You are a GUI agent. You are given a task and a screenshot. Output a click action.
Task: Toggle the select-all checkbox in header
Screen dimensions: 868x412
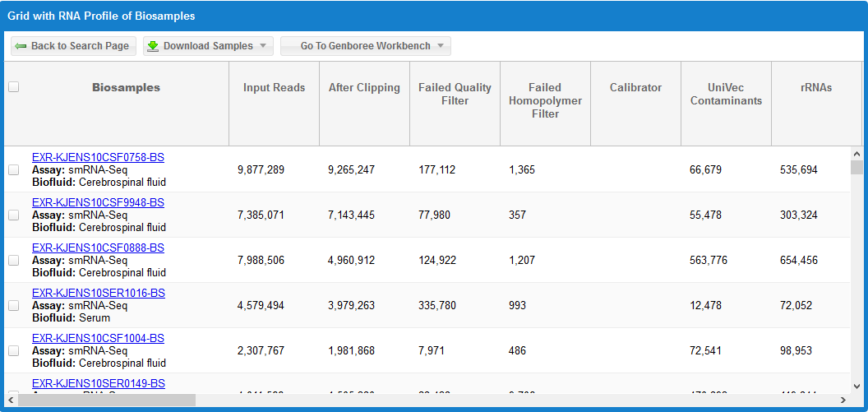click(x=13, y=87)
